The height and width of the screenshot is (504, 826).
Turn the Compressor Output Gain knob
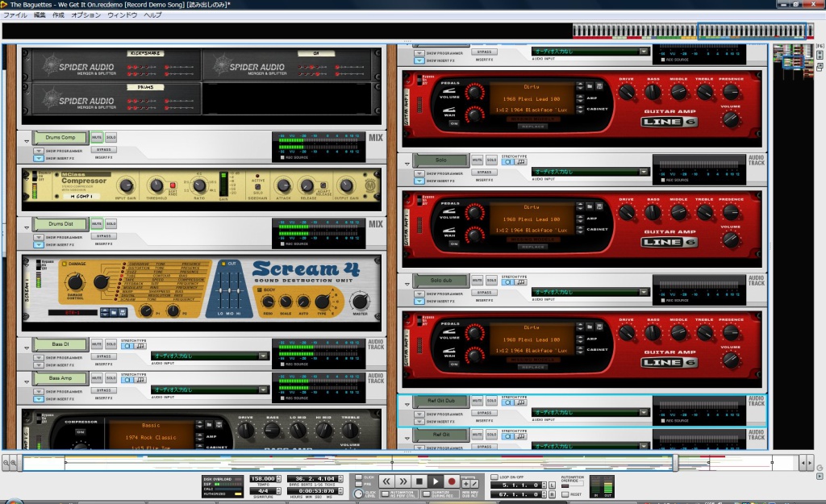345,185
